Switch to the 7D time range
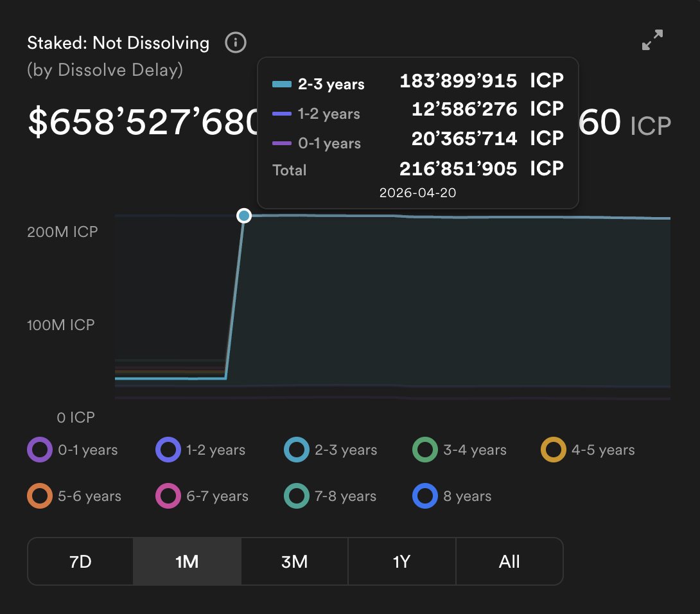Screen dimensions: 700x614 click(x=80, y=562)
